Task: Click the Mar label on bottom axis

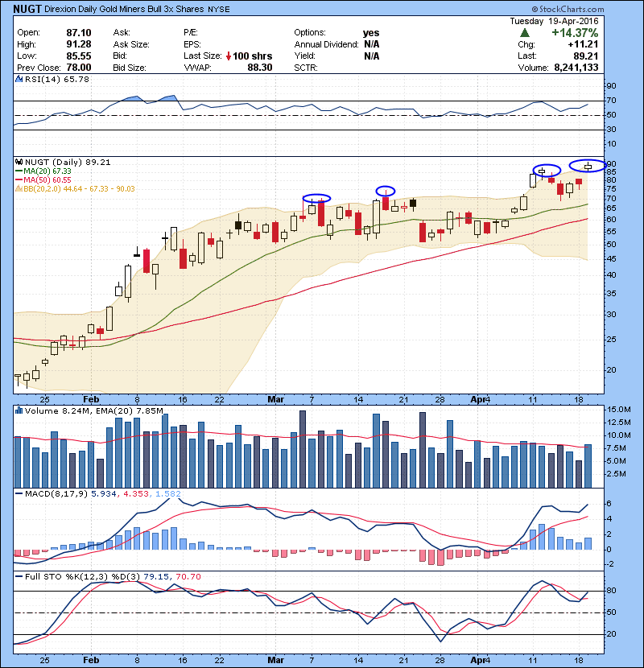Action: (x=276, y=660)
